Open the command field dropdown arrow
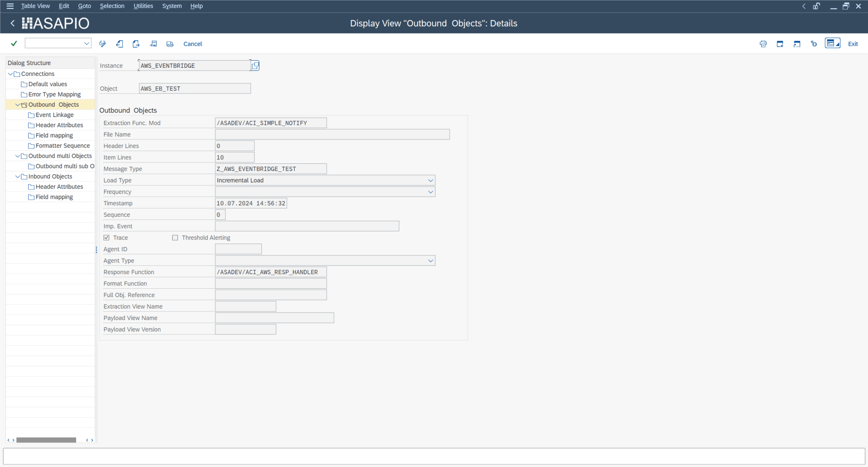This screenshot has height=467, width=868. tap(86, 43)
